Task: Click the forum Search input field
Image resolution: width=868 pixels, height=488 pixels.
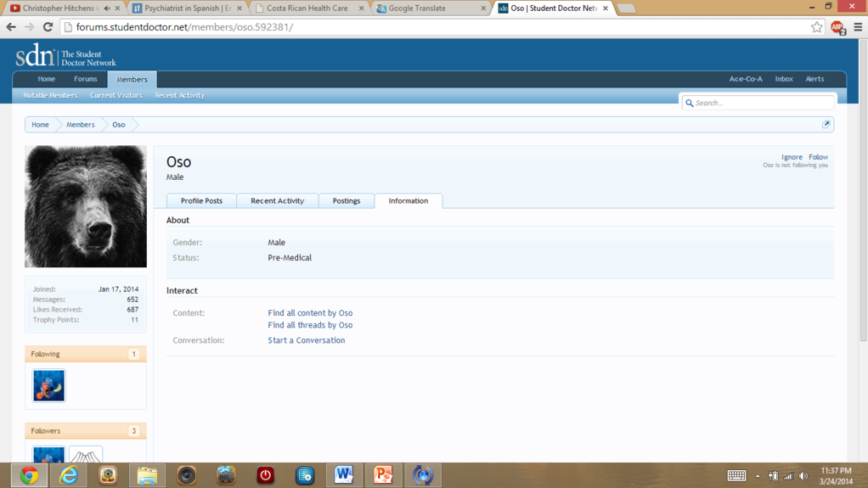Action: point(762,103)
